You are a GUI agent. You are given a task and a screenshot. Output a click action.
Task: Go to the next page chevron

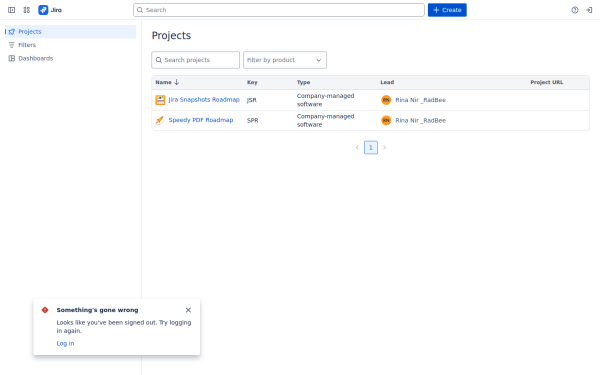tap(385, 147)
